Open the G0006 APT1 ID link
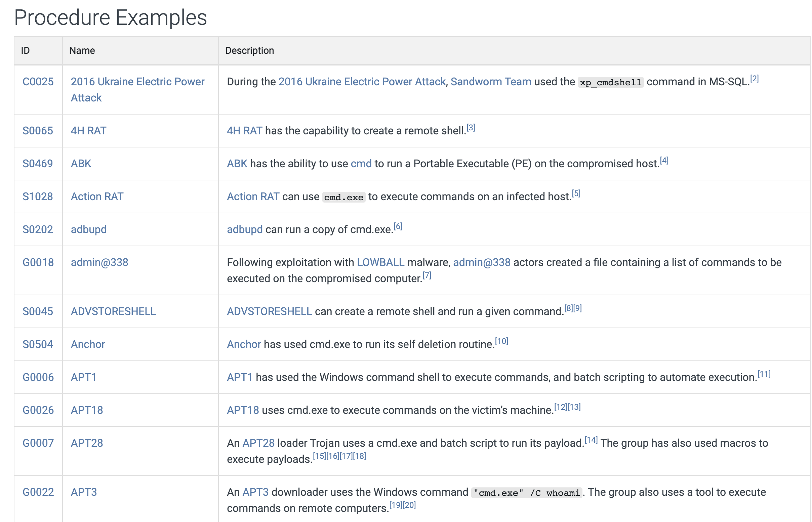812x522 pixels. click(x=38, y=377)
